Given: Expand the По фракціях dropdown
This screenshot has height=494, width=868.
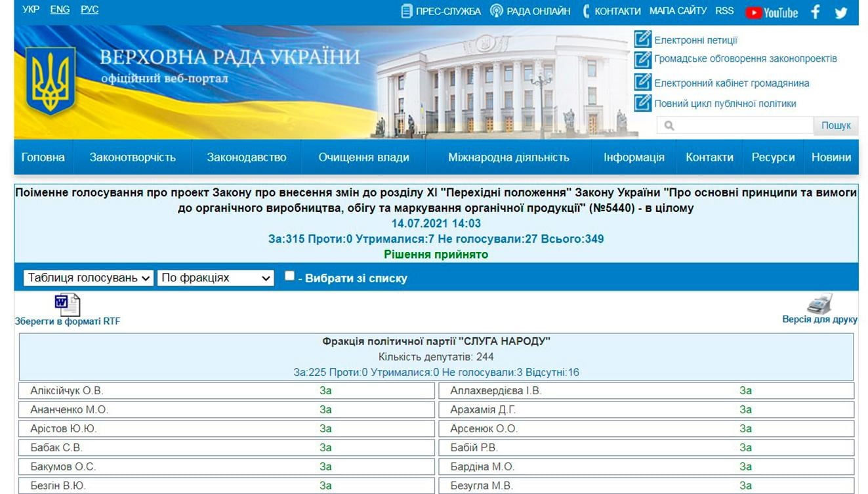Looking at the screenshot, I should 215,278.
